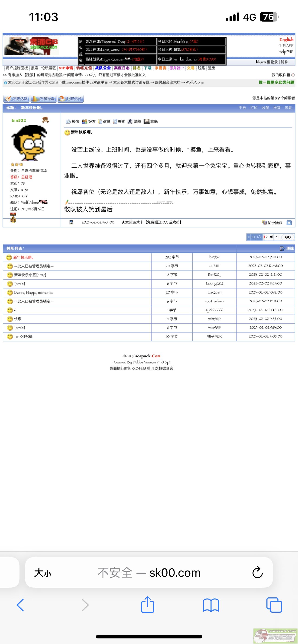The width and height of the screenshot is (298, 644).
Task: Open Safari tabs overview icon
Action: pos(274,605)
